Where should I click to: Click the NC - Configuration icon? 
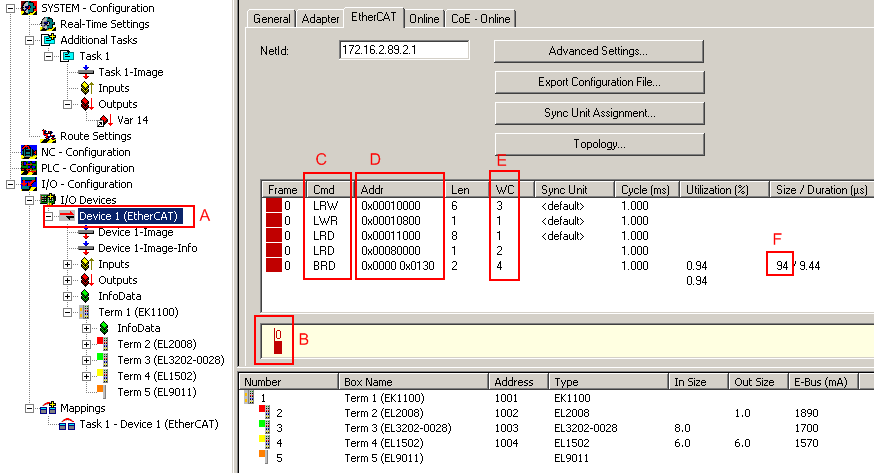tap(29, 152)
